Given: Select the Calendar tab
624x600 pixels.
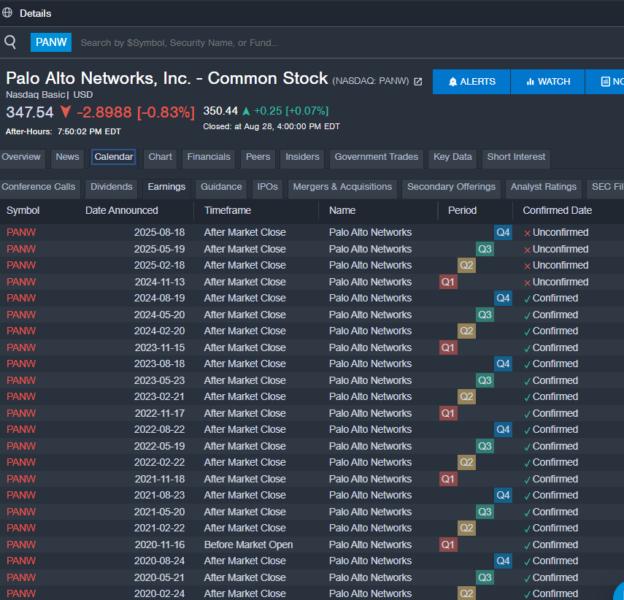Looking at the screenshot, I should tap(113, 157).
